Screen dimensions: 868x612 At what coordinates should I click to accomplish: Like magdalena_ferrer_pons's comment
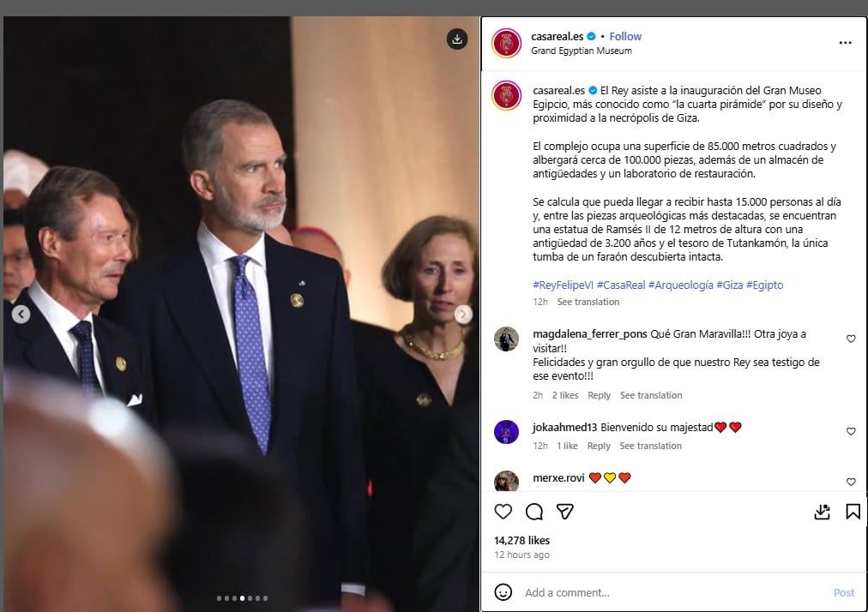[851, 339]
